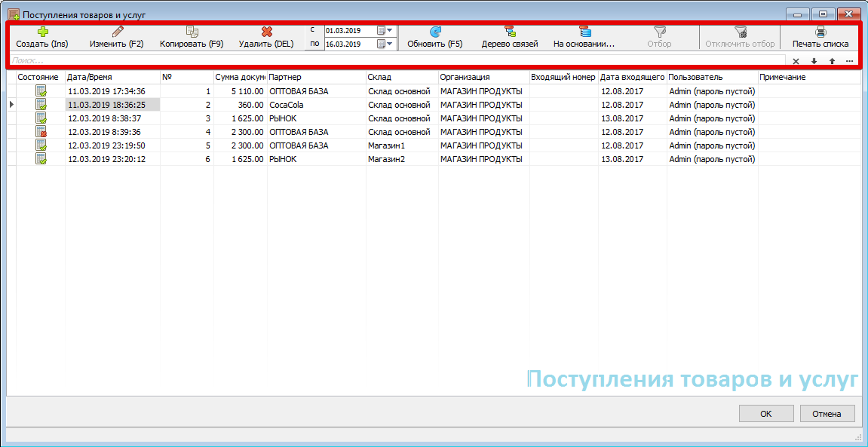Screen dimensions: 868x447
Task: Click the window title icon of Поступления товаров и услуг
Action: click(14, 14)
